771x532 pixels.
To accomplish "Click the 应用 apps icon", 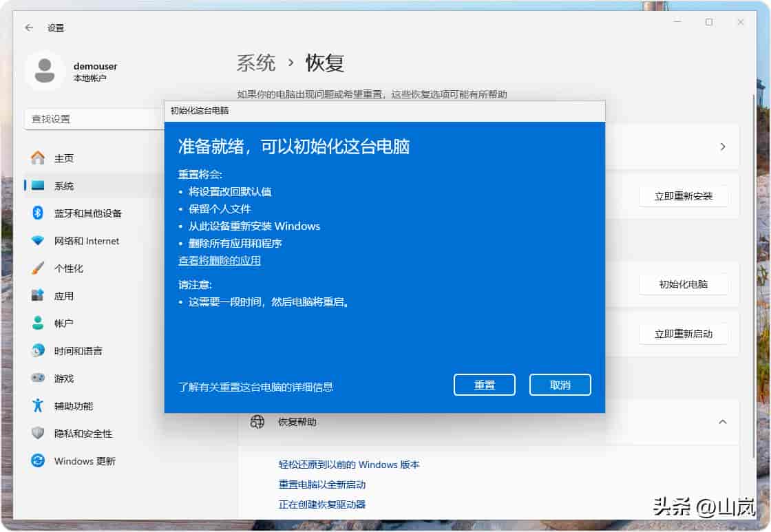I will pos(38,295).
